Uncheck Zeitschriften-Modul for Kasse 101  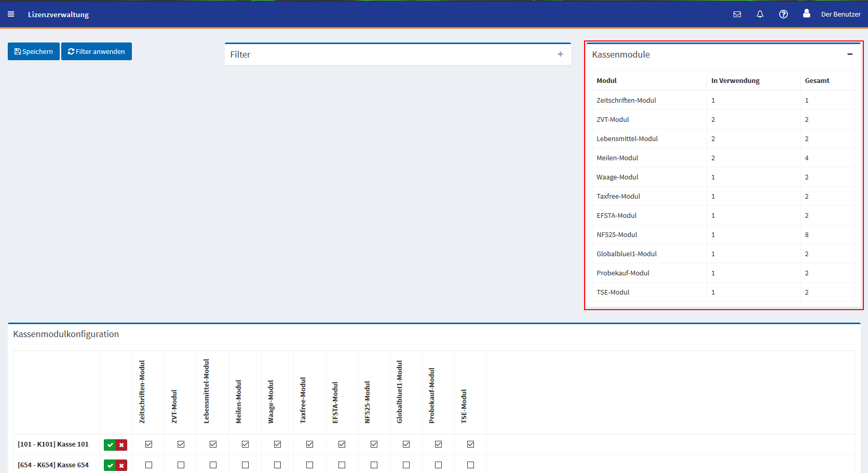149,444
